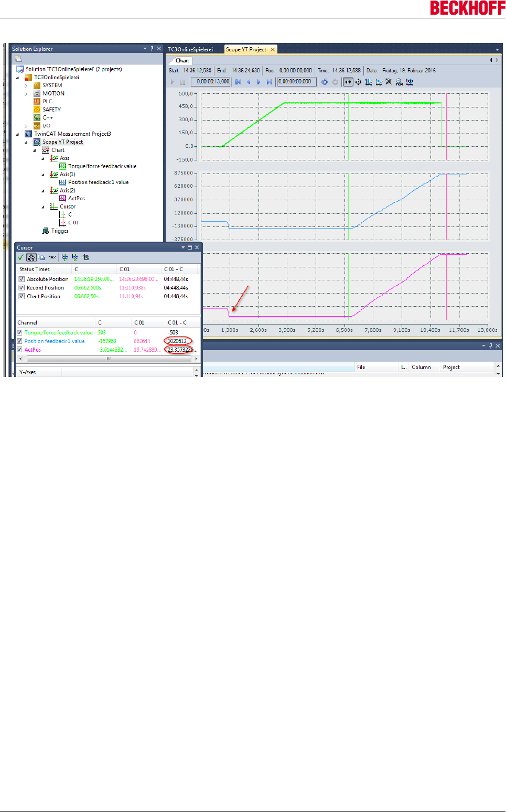Toggle the horizontal panning tool

348,82
